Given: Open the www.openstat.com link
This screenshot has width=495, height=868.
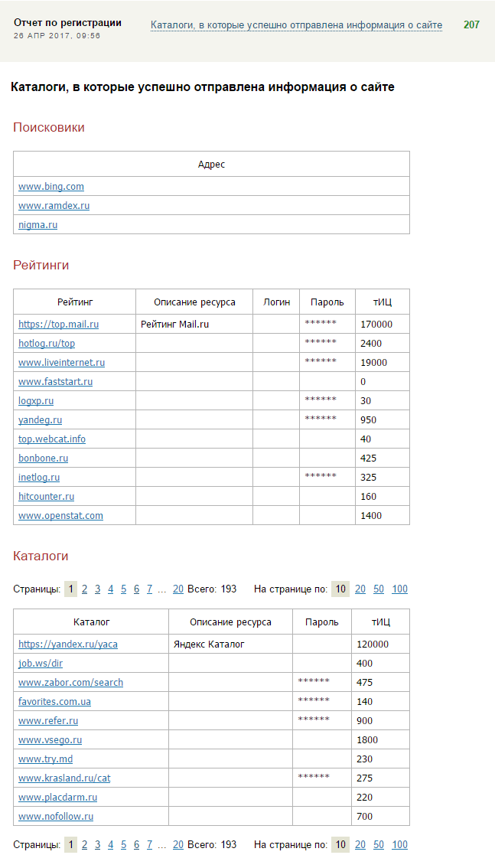Looking at the screenshot, I should (60, 516).
